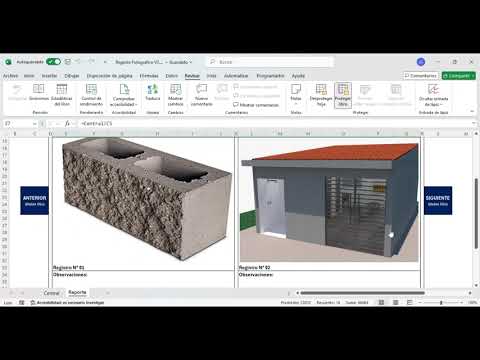This screenshot has height=360, width=480.
Task: Click Control de rendimiento icon
Action: tap(91, 95)
